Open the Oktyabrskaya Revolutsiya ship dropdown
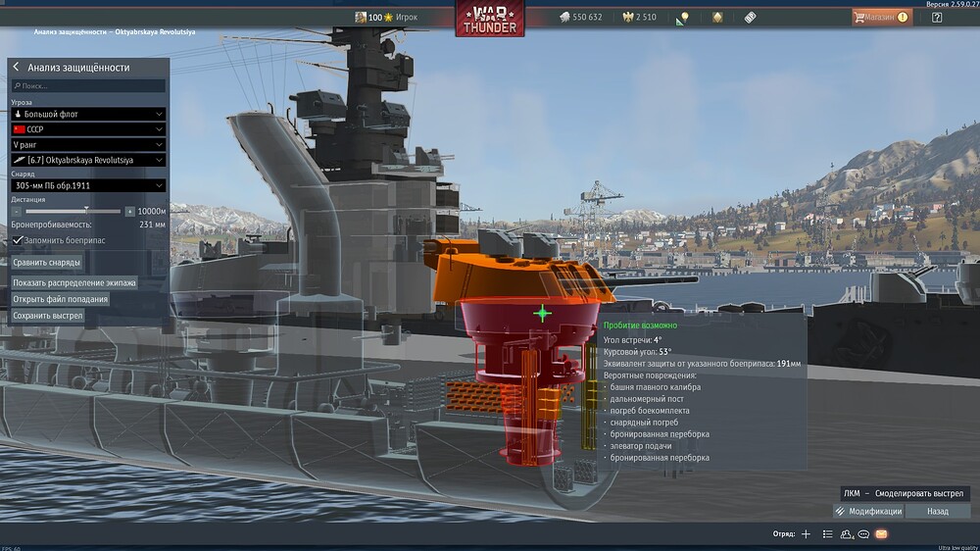 [x=88, y=160]
